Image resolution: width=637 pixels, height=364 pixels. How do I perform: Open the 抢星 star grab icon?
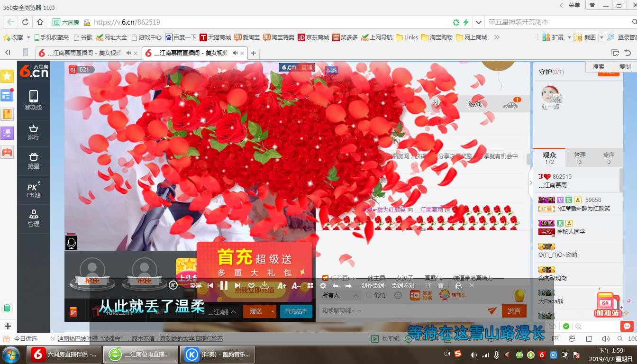coord(33,161)
